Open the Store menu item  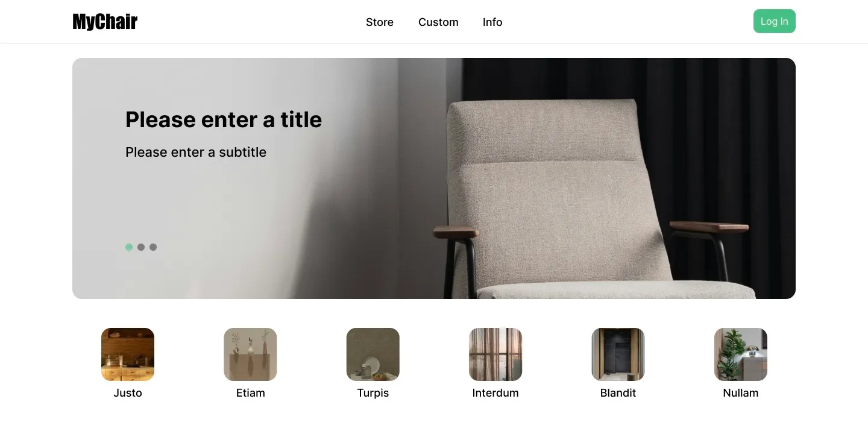click(380, 22)
